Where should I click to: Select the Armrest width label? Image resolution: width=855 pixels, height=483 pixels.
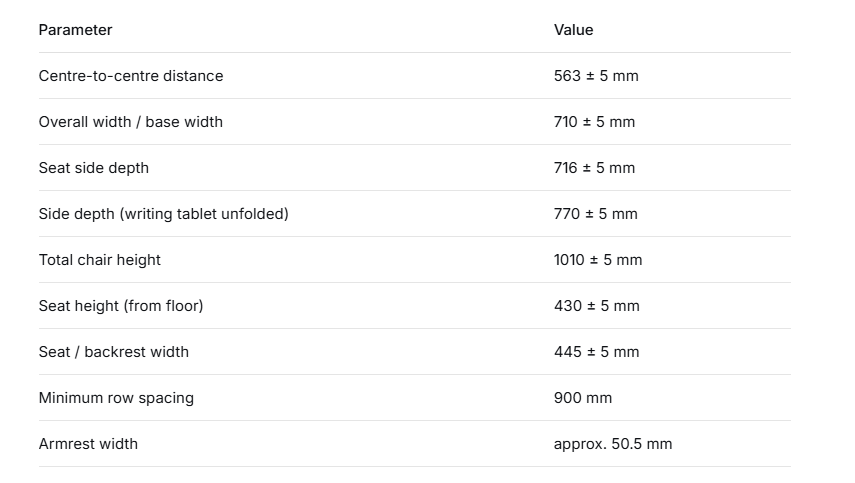(88, 444)
